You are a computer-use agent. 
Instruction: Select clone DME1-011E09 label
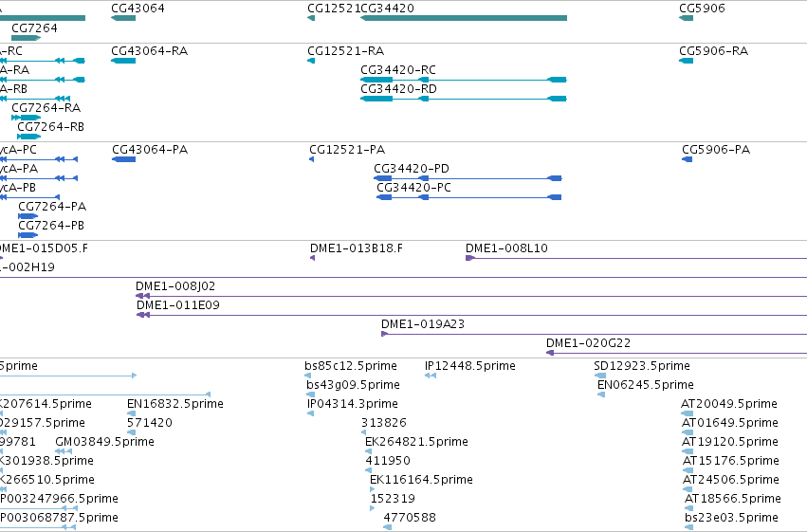[178, 305]
